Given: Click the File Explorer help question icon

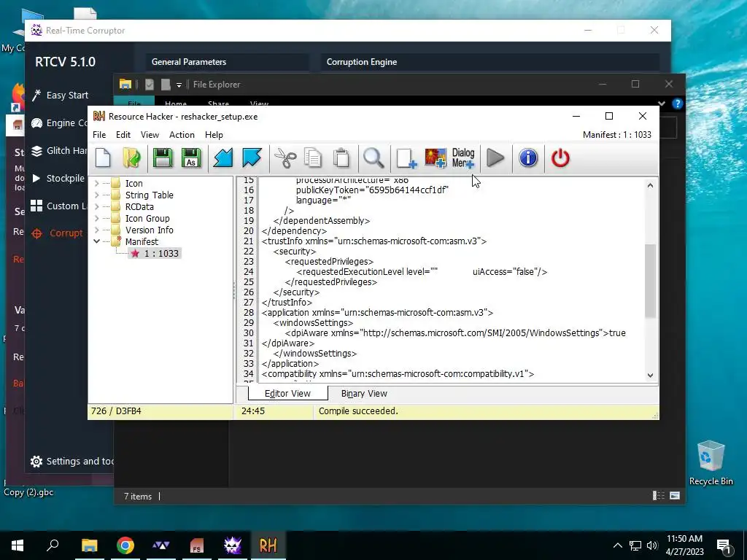Looking at the screenshot, I should [x=677, y=104].
